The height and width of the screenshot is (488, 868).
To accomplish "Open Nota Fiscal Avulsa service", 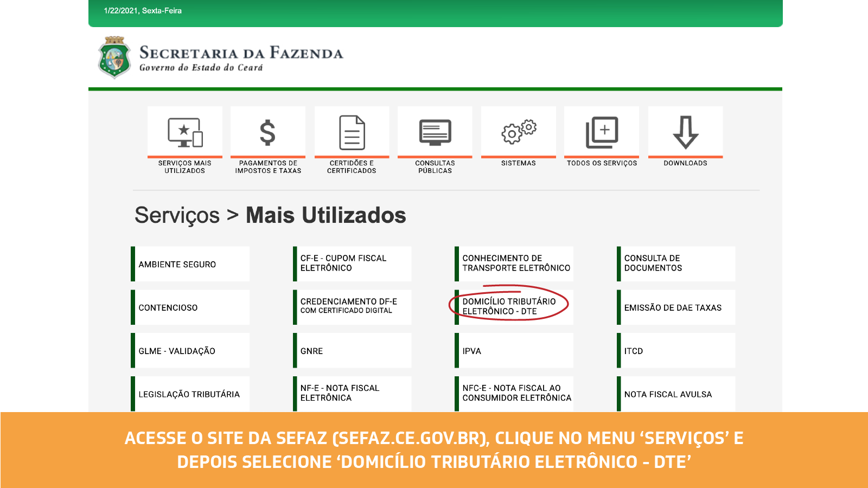I will coord(676,394).
